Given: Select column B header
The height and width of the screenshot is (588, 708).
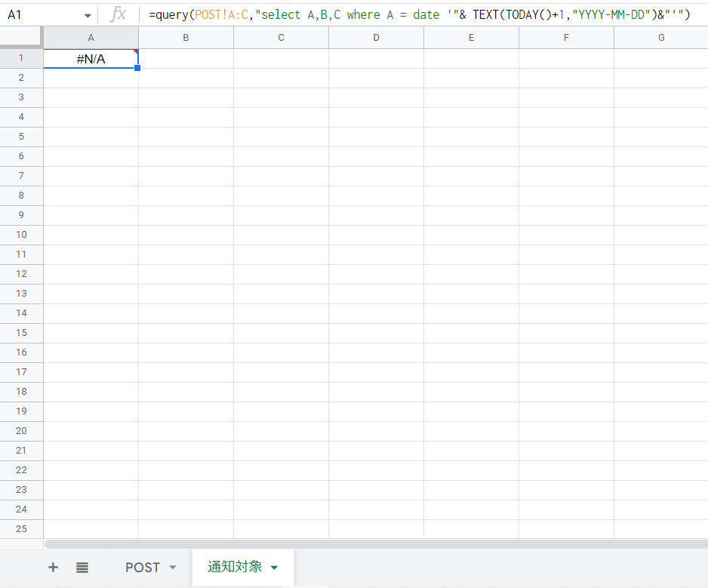Looking at the screenshot, I should coord(186,38).
